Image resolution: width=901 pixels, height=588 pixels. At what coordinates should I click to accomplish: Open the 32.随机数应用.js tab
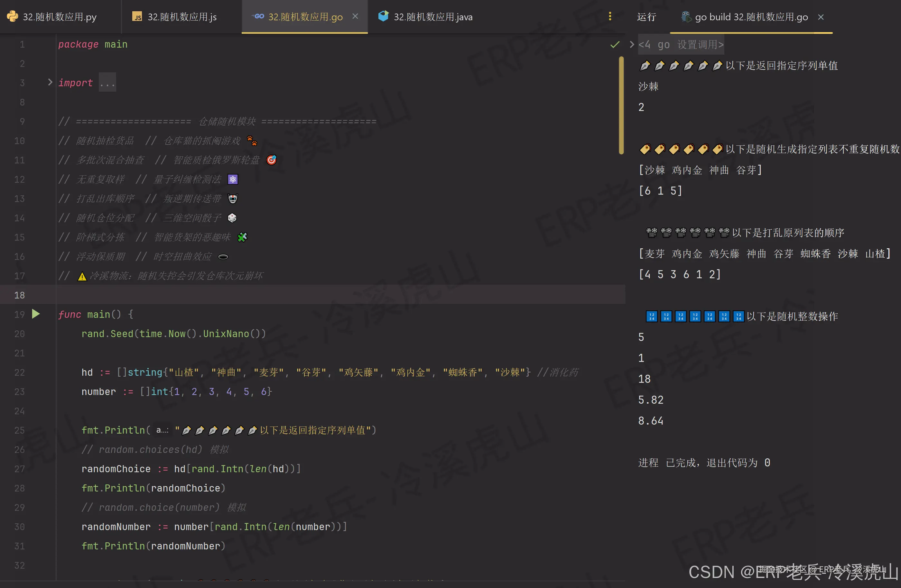(182, 17)
